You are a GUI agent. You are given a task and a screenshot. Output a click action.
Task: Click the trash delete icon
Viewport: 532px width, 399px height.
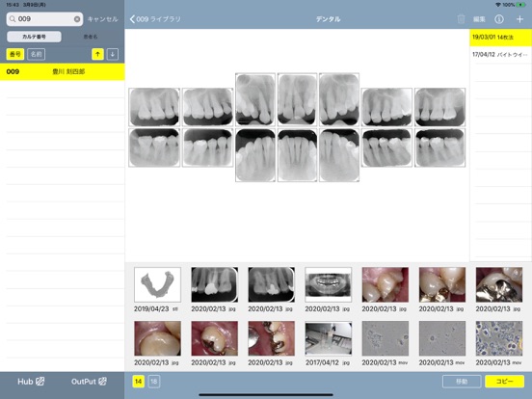click(x=461, y=19)
